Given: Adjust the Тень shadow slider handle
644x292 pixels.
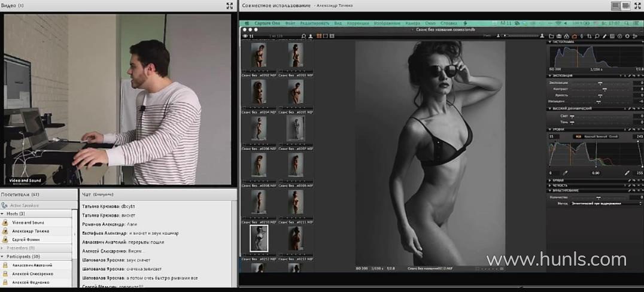Looking at the screenshot, I should point(572,122).
